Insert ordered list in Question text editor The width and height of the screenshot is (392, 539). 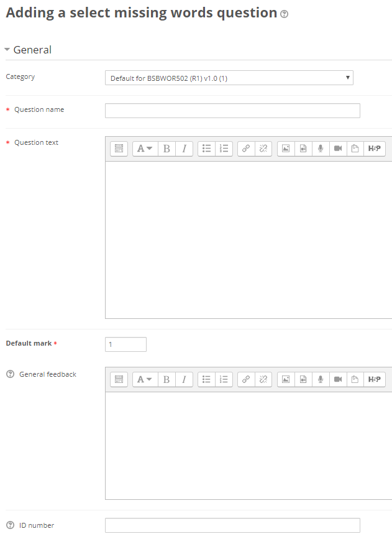coord(224,149)
